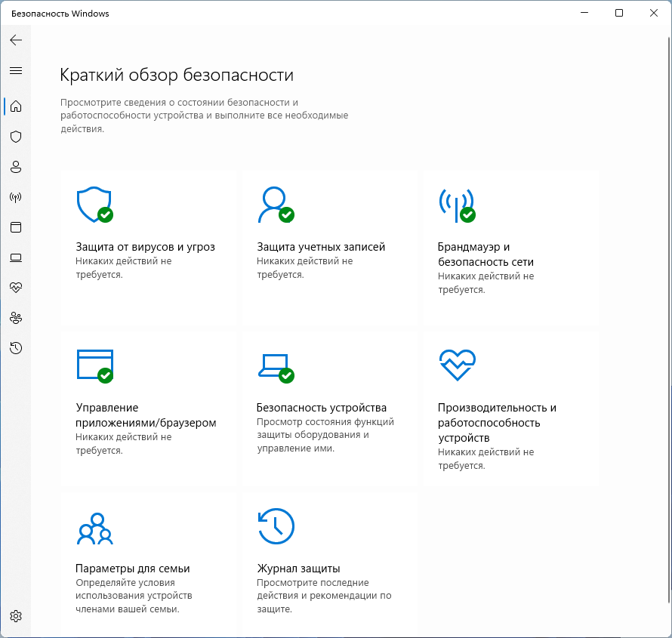Open device security laptop sidebar icon
Viewport: 672px width, 638px height.
point(16,257)
